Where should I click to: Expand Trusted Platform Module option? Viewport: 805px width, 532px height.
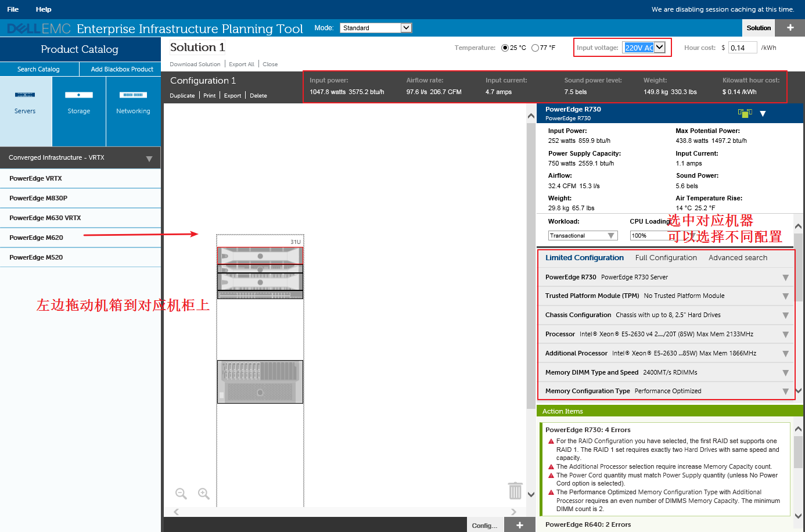666,296
